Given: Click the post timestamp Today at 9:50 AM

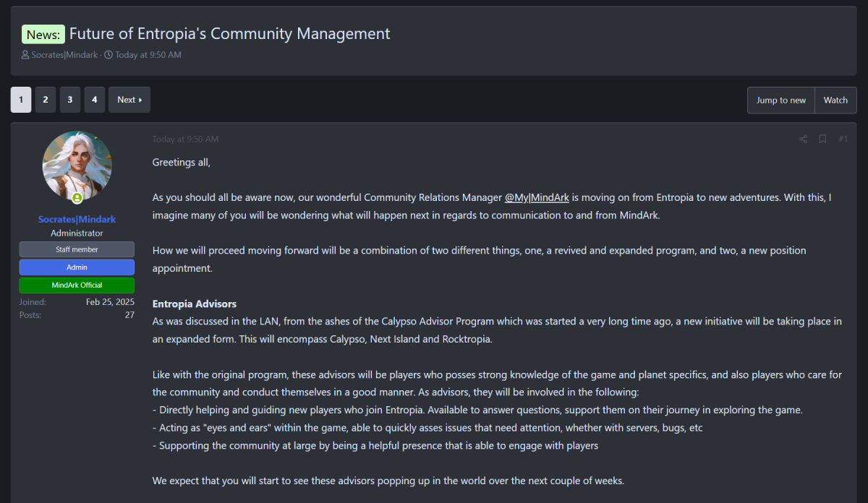Looking at the screenshot, I should pos(185,139).
